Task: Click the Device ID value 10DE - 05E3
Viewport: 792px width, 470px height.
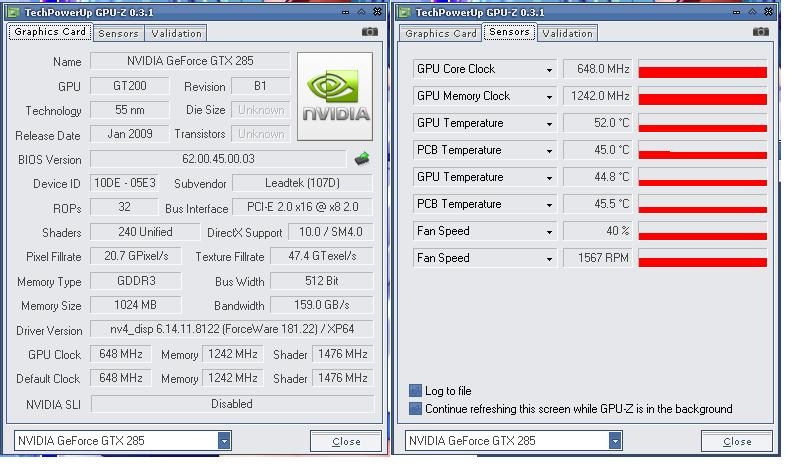Action: pyautogui.click(x=124, y=183)
